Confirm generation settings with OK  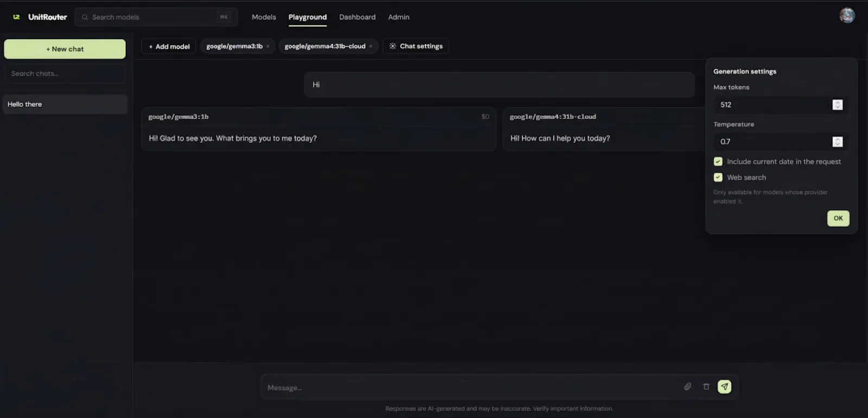(838, 218)
